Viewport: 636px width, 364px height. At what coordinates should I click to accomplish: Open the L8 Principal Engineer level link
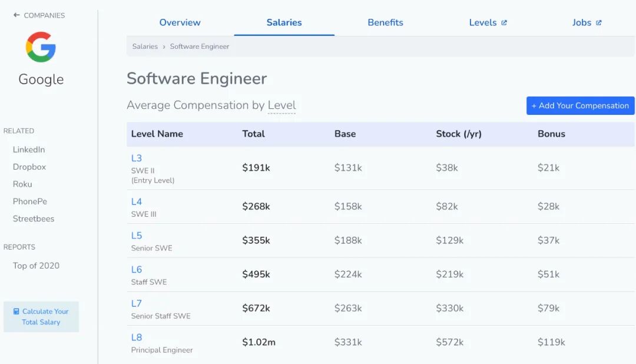click(x=136, y=337)
